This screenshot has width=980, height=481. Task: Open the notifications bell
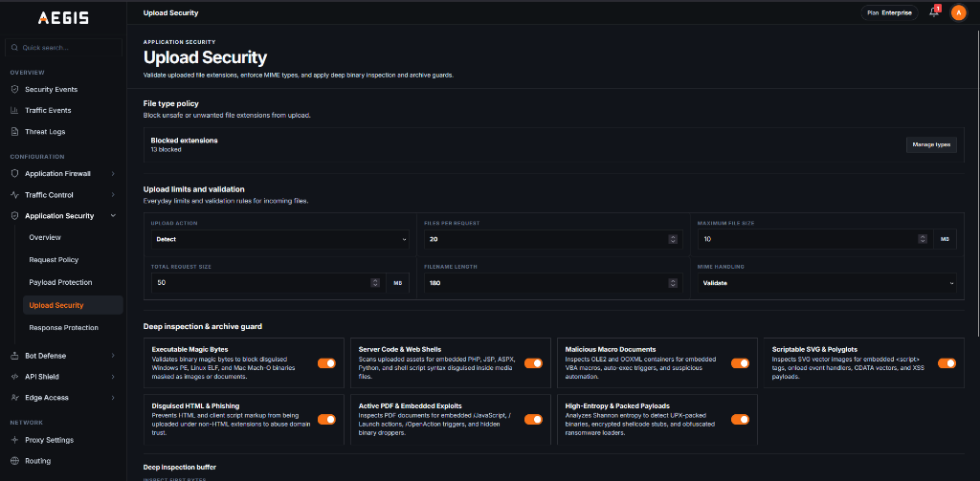tap(934, 12)
